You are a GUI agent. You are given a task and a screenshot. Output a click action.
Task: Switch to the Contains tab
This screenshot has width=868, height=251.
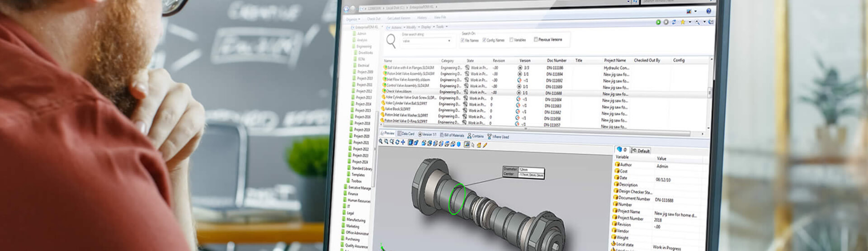pyautogui.click(x=476, y=136)
